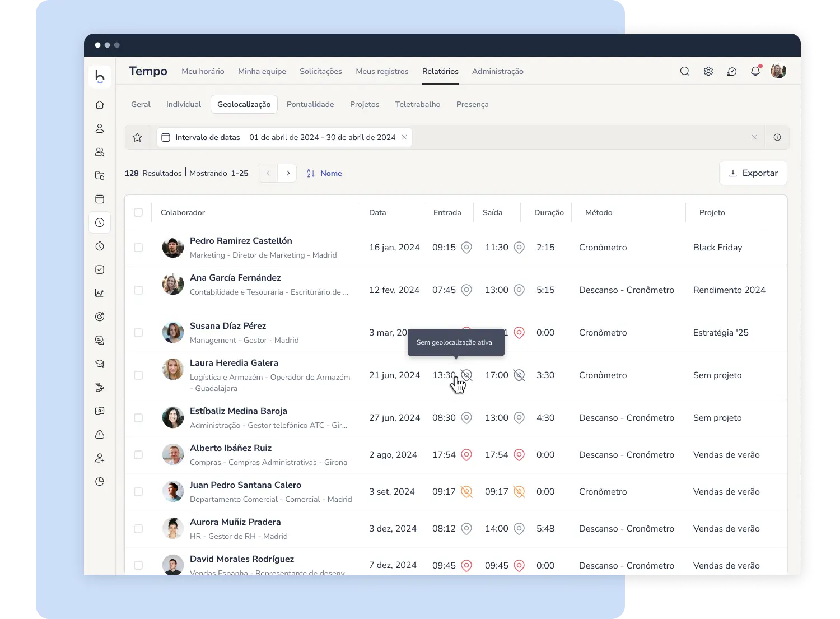The height and width of the screenshot is (619, 840).
Task: Check the row for Susana Díaz Pérez
Action: 138,333
